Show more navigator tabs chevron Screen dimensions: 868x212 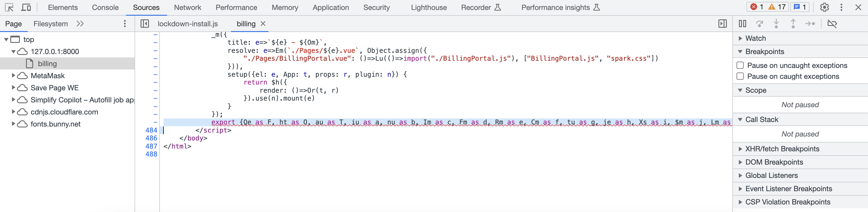80,24
